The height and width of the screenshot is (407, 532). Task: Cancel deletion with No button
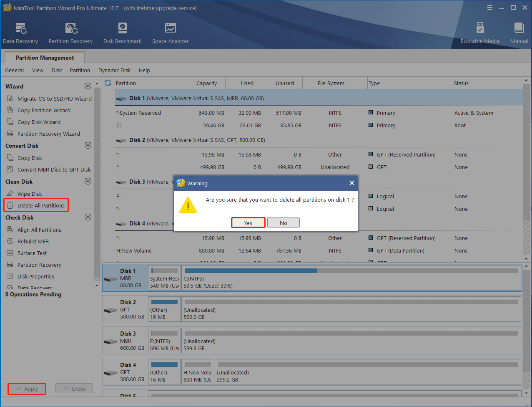284,222
